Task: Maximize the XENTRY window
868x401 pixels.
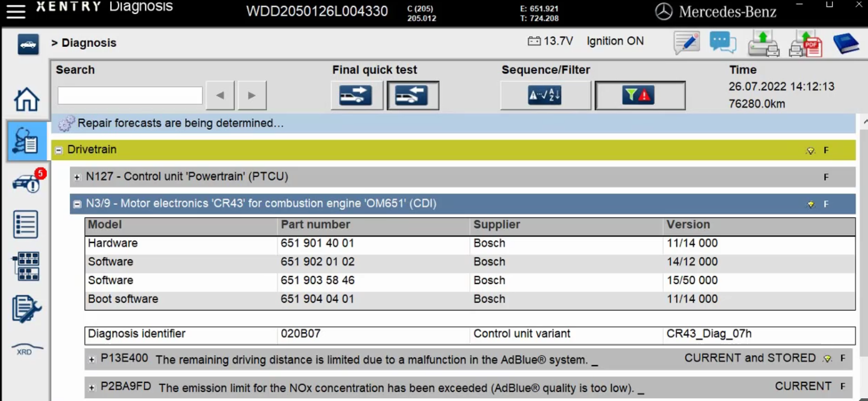Action: [829, 5]
